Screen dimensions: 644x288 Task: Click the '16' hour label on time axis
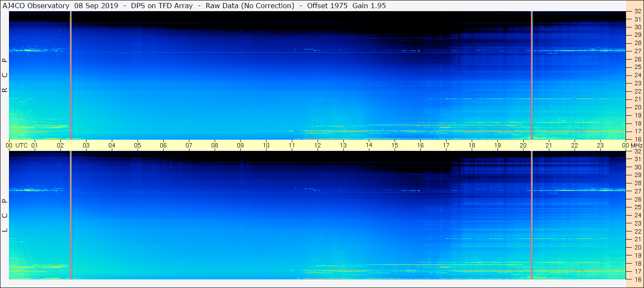pyautogui.click(x=420, y=145)
